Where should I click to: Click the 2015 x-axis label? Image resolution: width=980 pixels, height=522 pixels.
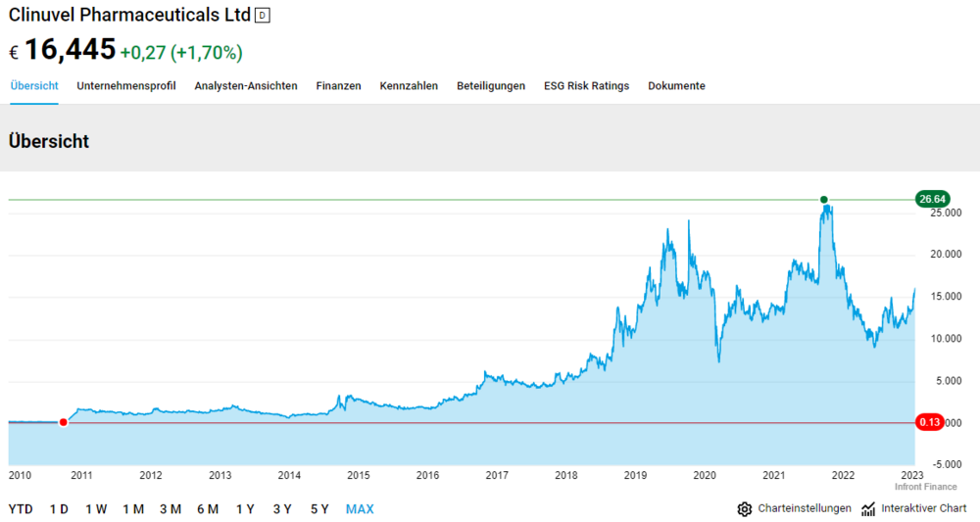(358, 476)
